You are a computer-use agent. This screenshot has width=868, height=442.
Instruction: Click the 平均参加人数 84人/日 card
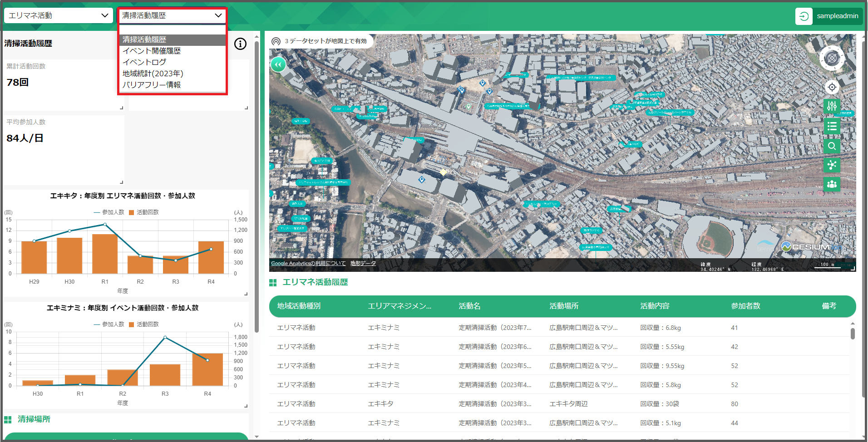click(64, 150)
